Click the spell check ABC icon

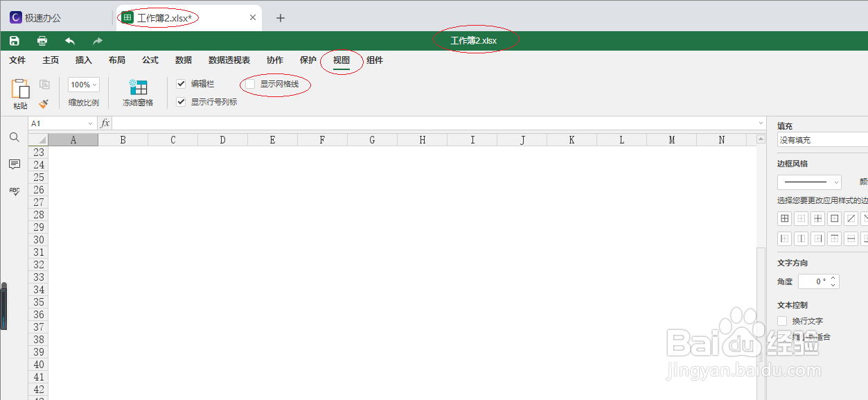[x=14, y=191]
